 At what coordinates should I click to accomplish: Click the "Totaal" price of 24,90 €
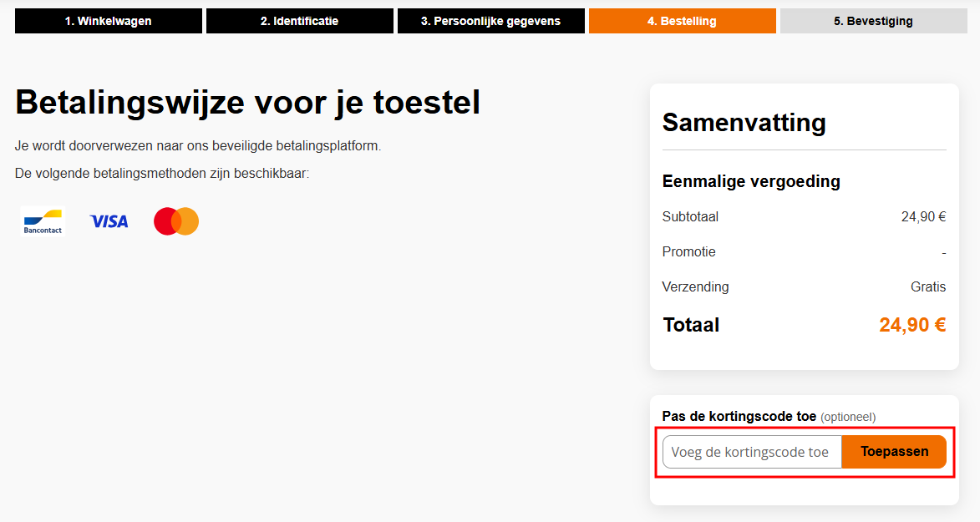pyautogui.click(x=912, y=325)
